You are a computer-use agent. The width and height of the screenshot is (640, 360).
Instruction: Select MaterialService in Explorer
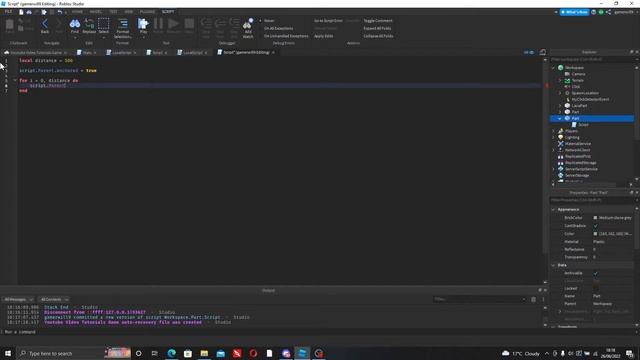[x=577, y=144]
